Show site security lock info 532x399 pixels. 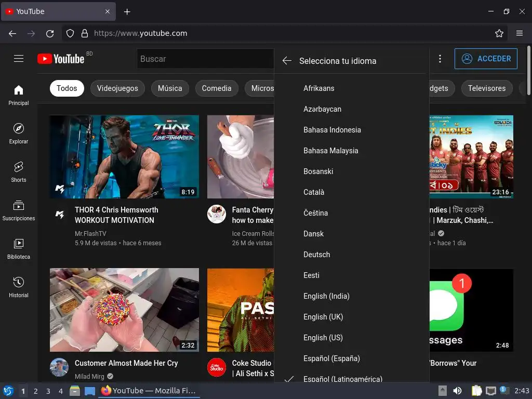pos(85,33)
